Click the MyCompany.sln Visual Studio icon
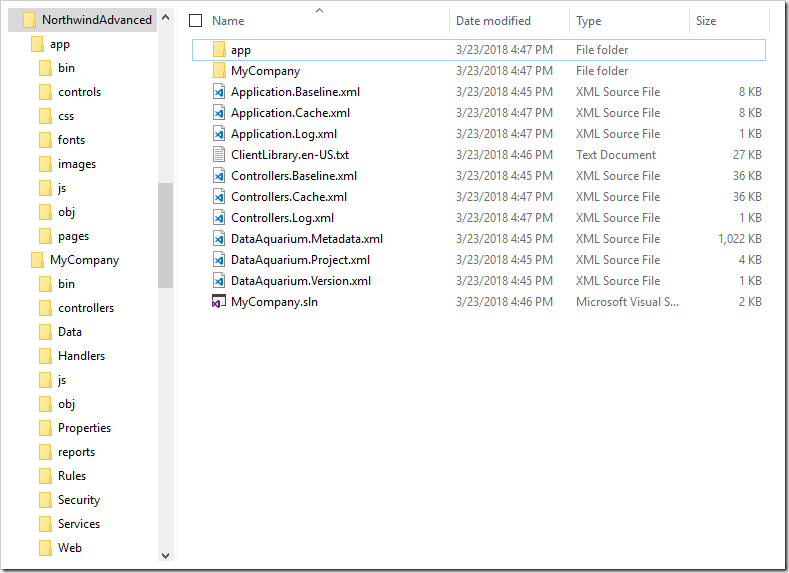This screenshot has height=573, width=789. (218, 302)
